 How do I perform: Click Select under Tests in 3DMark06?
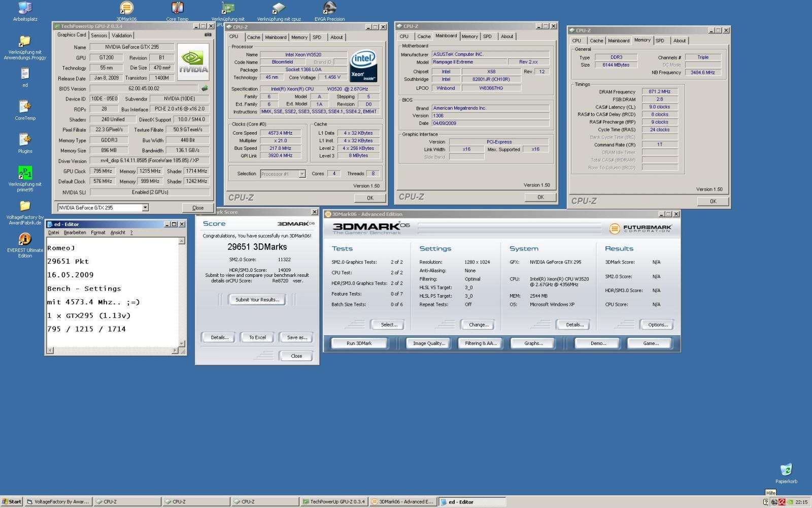point(389,325)
